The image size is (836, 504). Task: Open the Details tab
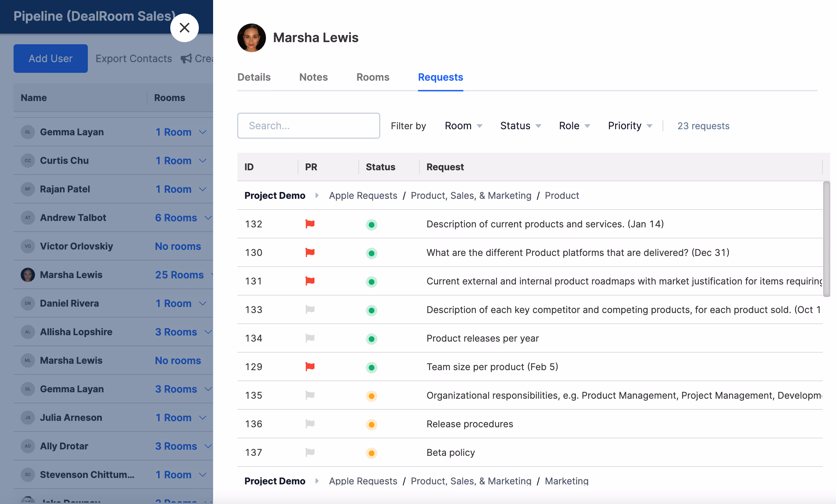tap(254, 77)
